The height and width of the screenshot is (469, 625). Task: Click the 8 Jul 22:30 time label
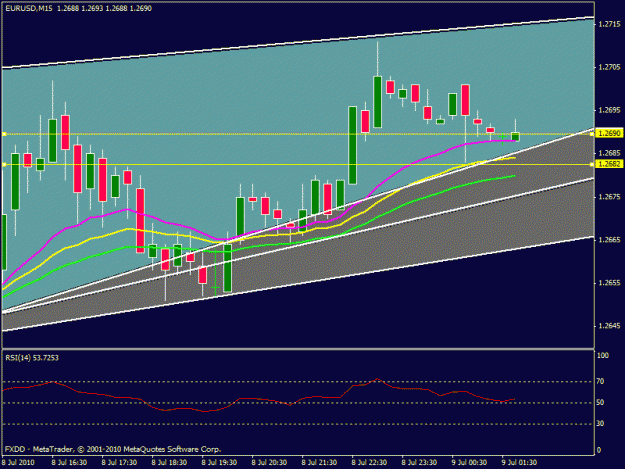pyautogui.click(x=369, y=463)
